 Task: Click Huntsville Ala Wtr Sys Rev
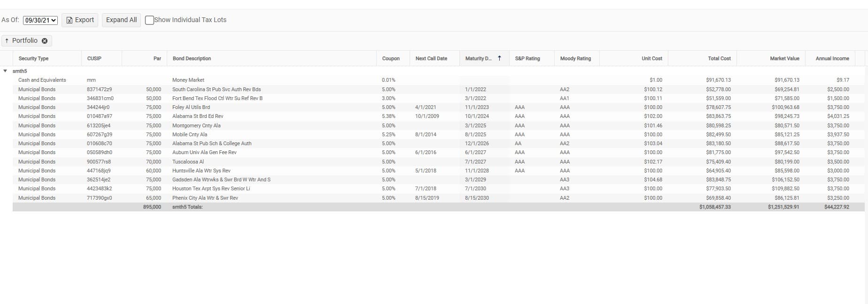coord(201,171)
